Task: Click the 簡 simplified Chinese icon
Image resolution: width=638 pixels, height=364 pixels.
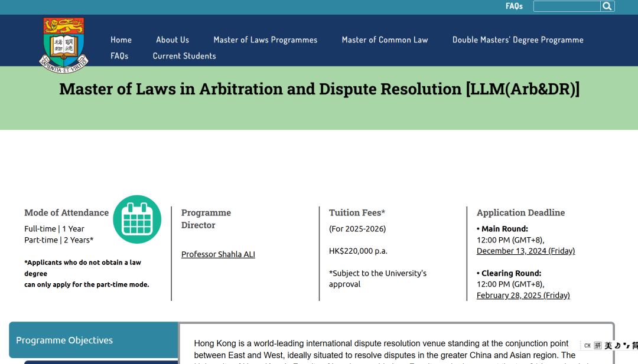Action: pos(634,346)
